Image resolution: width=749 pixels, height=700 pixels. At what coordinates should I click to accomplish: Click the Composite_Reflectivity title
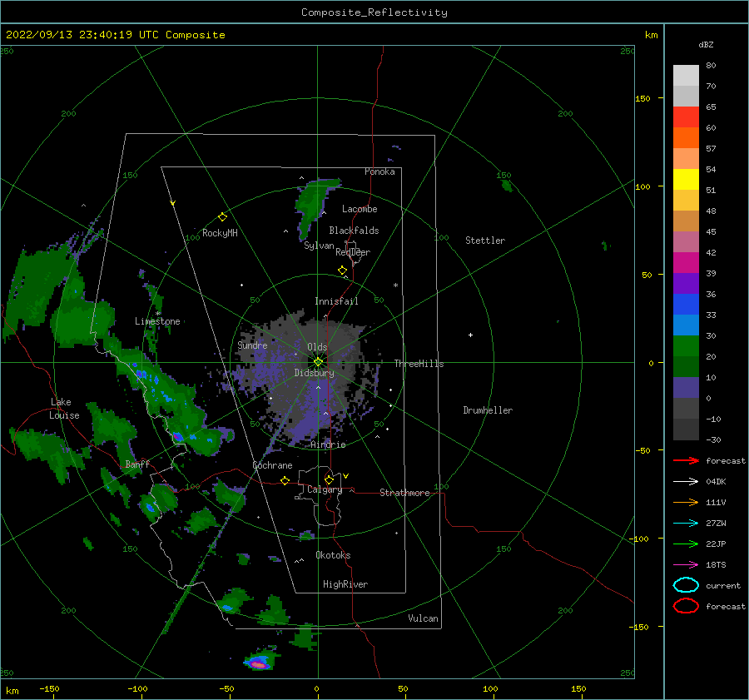[x=374, y=12]
